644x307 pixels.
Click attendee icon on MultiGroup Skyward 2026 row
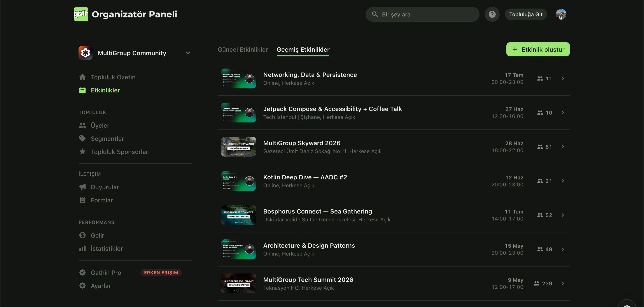coord(540,147)
